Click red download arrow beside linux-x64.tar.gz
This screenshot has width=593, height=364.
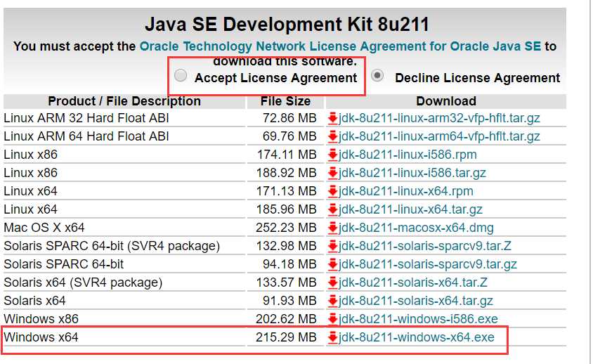tap(332, 209)
